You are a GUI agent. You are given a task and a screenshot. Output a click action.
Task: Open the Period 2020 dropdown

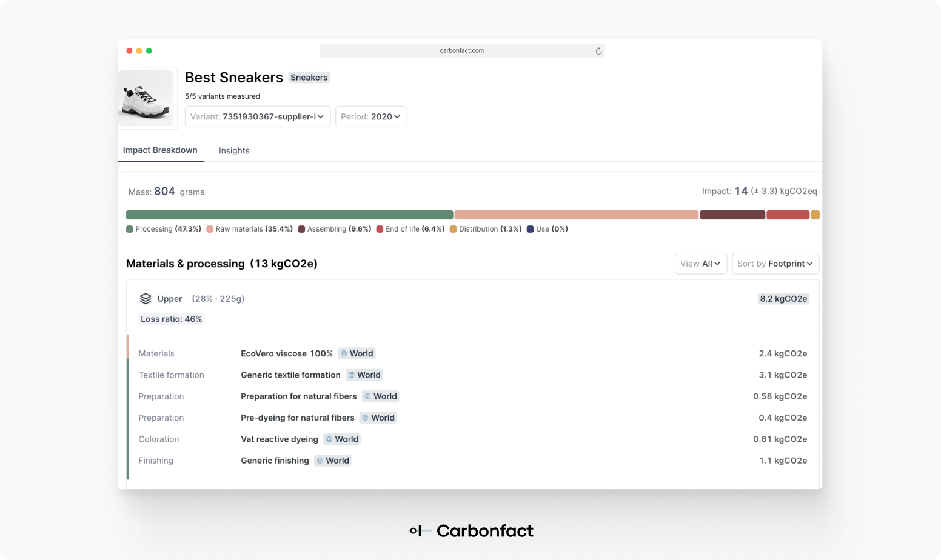(371, 117)
